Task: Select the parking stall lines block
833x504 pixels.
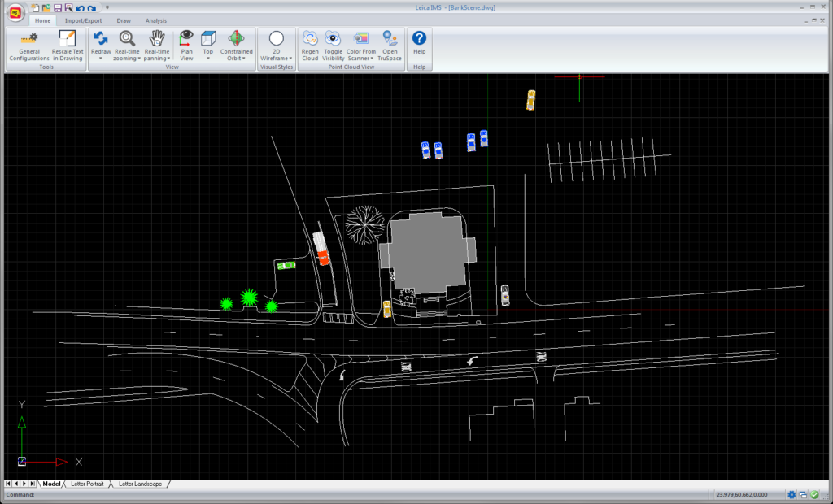Action: 608,159
